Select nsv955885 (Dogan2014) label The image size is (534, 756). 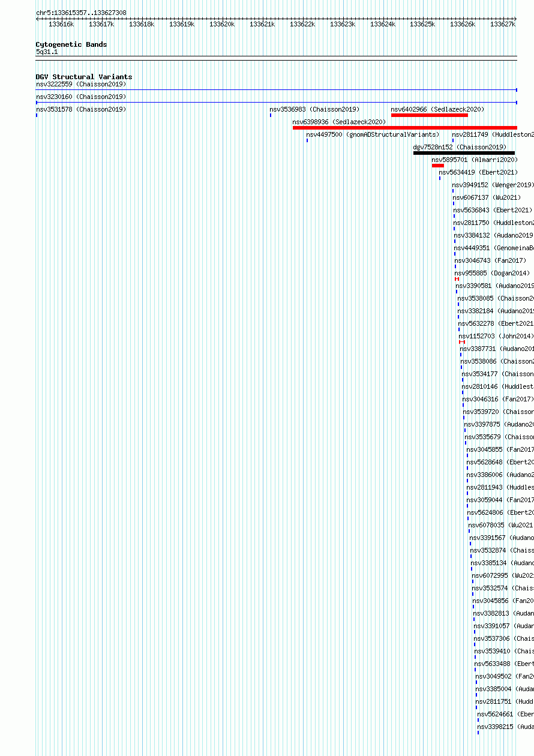pyautogui.click(x=493, y=273)
